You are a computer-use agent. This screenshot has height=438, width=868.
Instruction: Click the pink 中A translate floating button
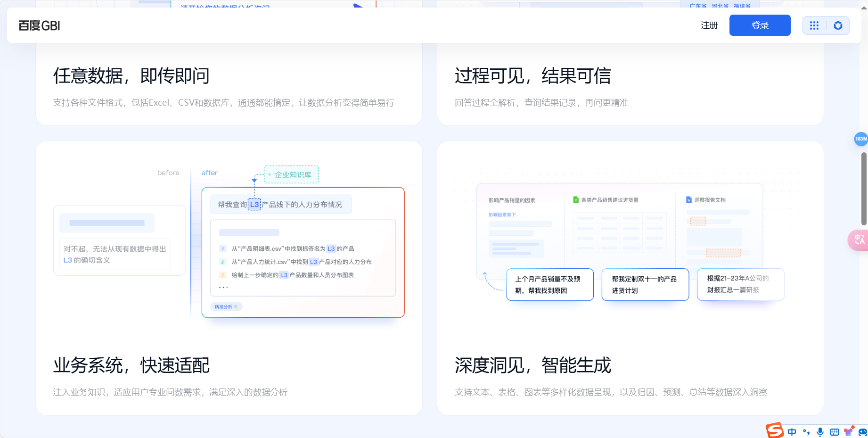pos(859,240)
